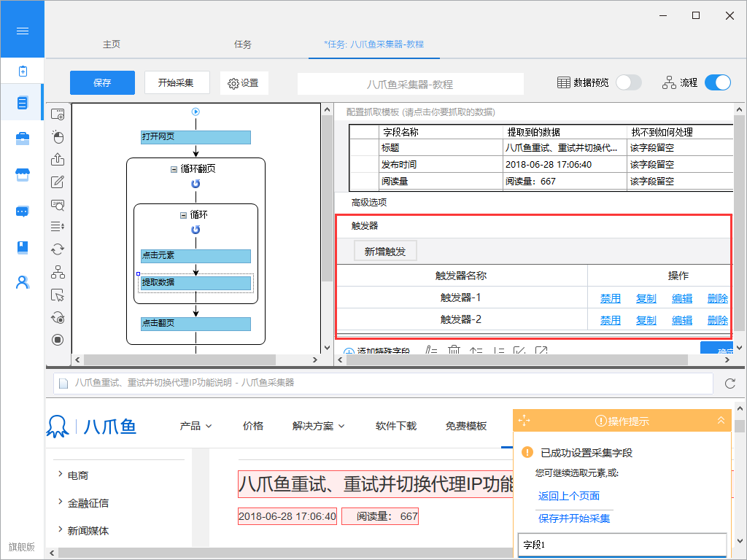747x560 pixels.
Task: Click the 返回上个页面 link
Action: [x=569, y=496]
